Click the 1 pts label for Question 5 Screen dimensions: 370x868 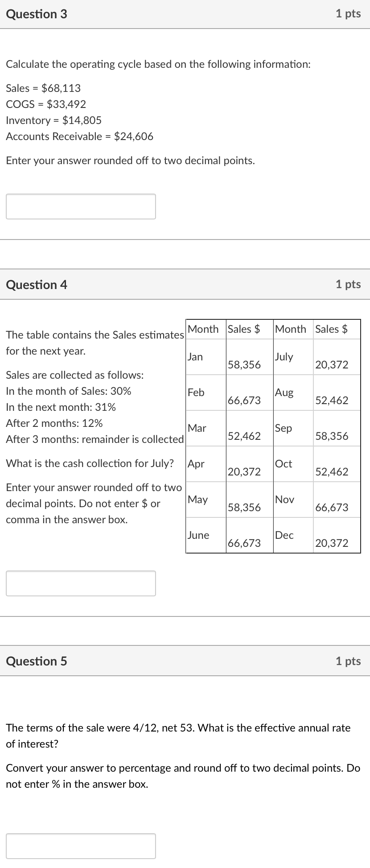click(349, 661)
